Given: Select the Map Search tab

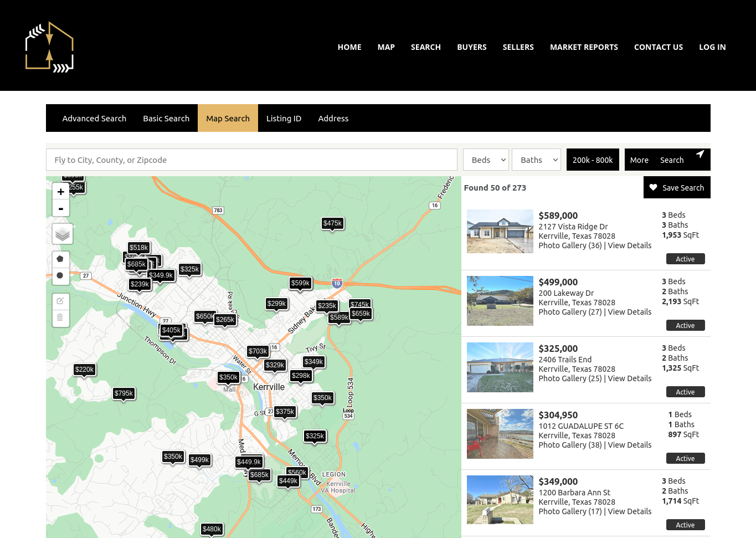Looking at the screenshot, I should 228,119.
